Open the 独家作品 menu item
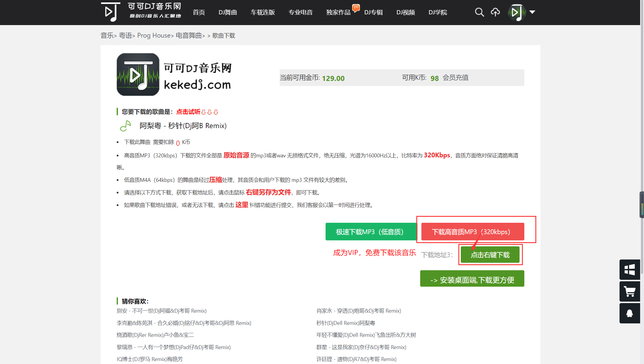The image size is (644, 364). [338, 12]
